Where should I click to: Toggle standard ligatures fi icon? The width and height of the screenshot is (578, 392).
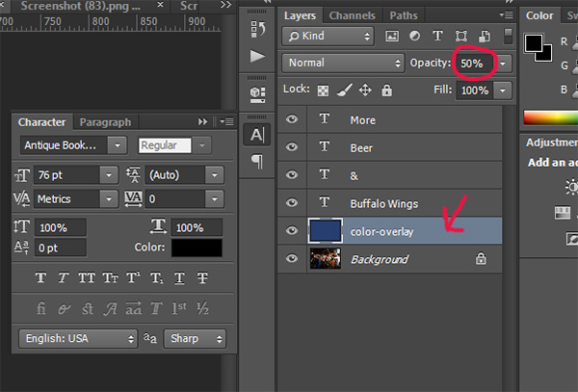(x=40, y=308)
